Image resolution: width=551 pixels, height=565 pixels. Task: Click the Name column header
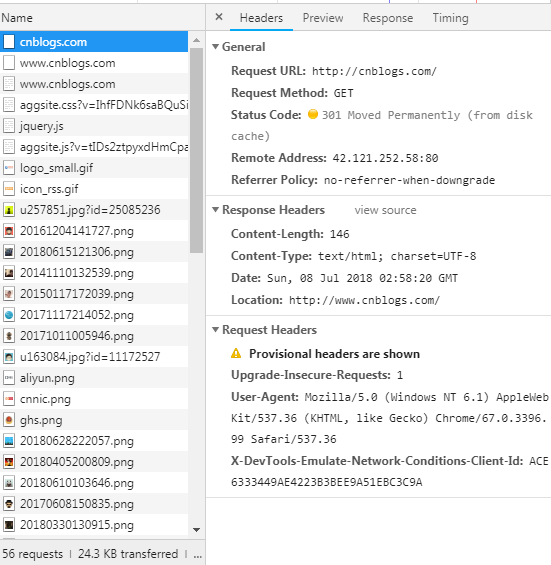(x=17, y=18)
